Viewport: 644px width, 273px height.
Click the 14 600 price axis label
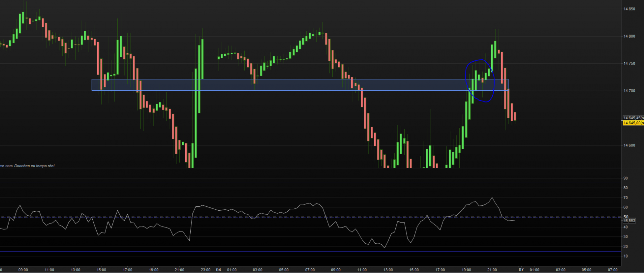pos(629,145)
